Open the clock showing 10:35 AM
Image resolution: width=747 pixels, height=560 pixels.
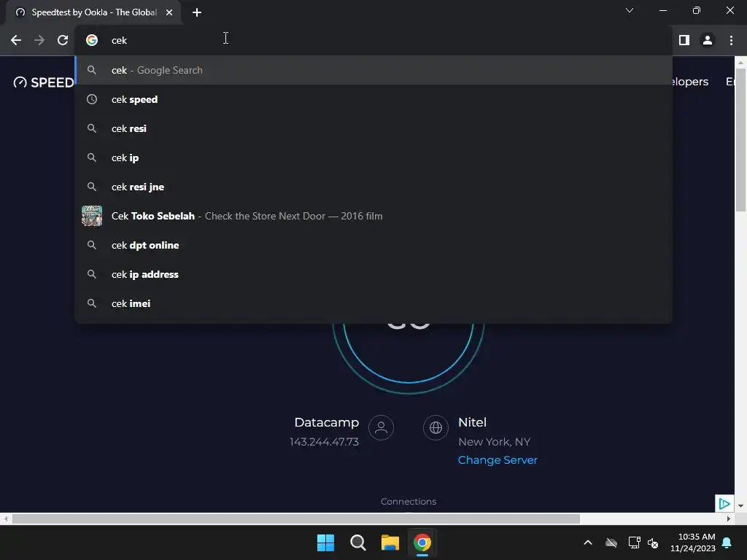point(693,542)
